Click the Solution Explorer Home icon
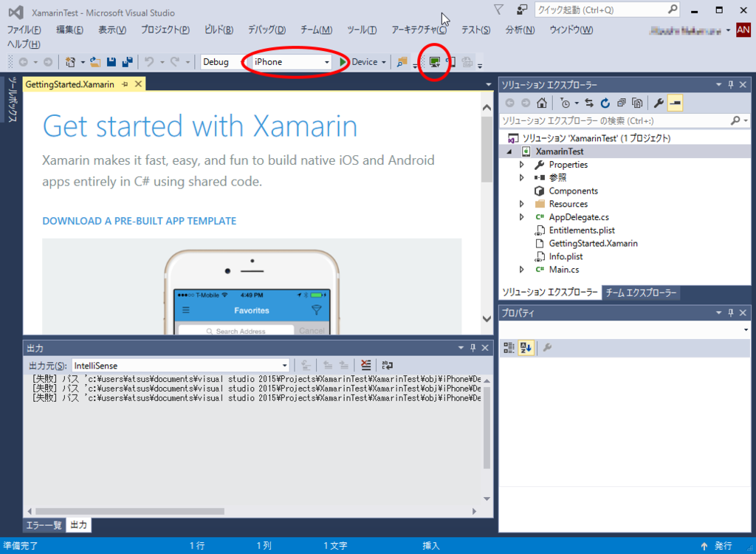The height and width of the screenshot is (554, 756). pos(542,103)
